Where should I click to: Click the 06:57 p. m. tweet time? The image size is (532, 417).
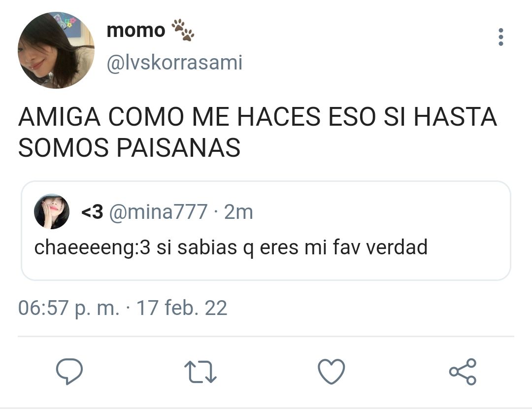(69, 308)
